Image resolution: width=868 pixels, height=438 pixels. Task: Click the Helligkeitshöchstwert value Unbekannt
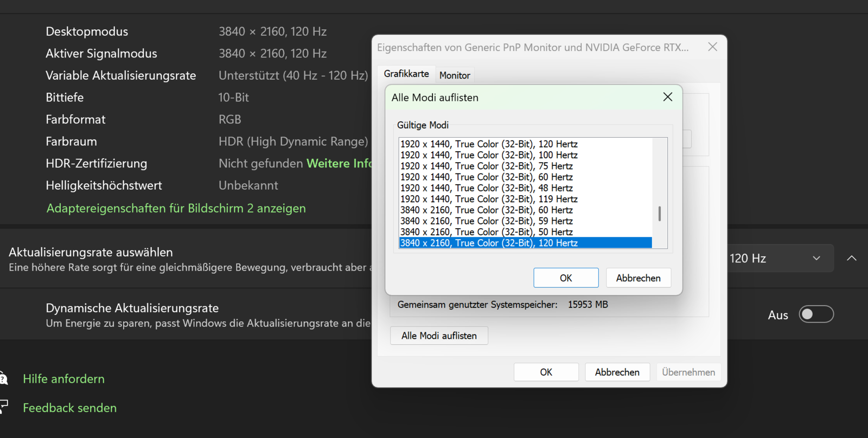[x=248, y=185]
